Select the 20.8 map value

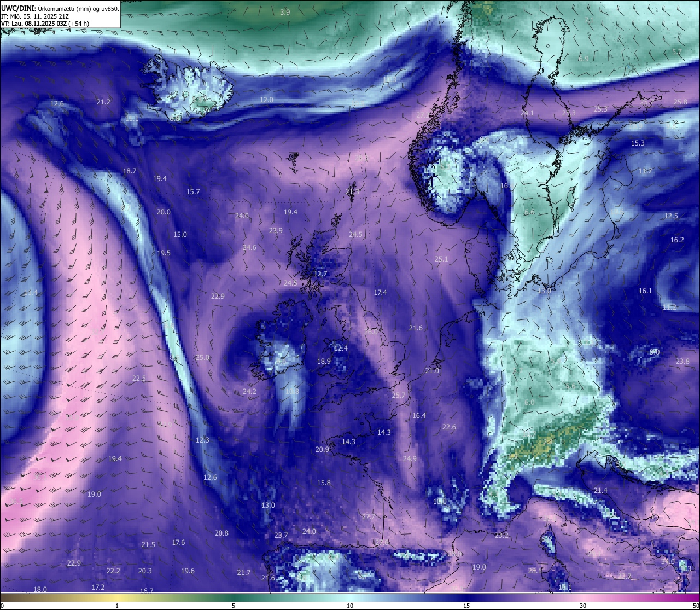[221, 533]
